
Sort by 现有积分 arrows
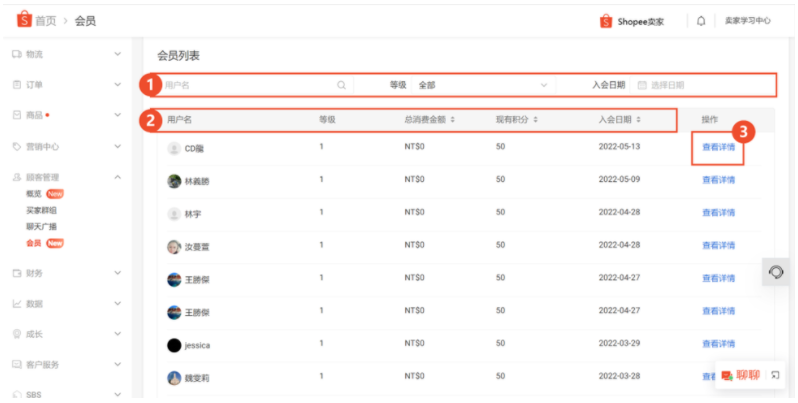(535, 120)
